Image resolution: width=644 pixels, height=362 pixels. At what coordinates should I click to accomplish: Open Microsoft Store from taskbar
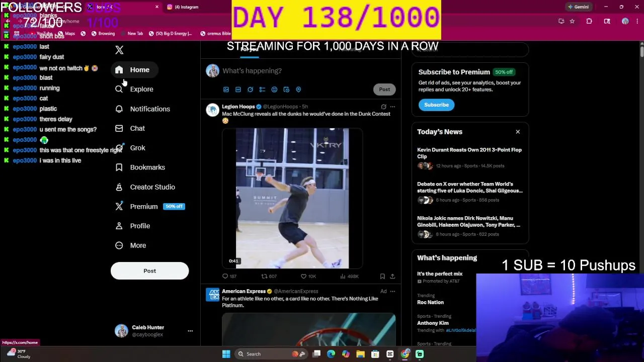click(375, 354)
